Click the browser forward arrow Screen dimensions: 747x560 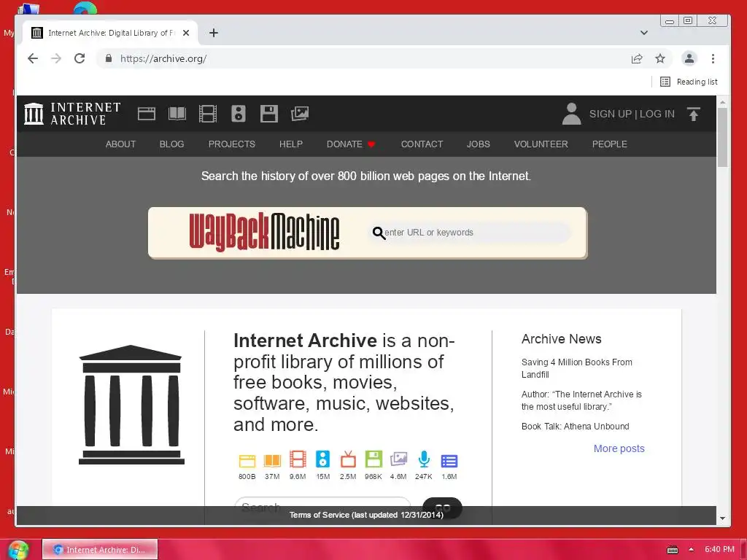pyautogui.click(x=56, y=58)
